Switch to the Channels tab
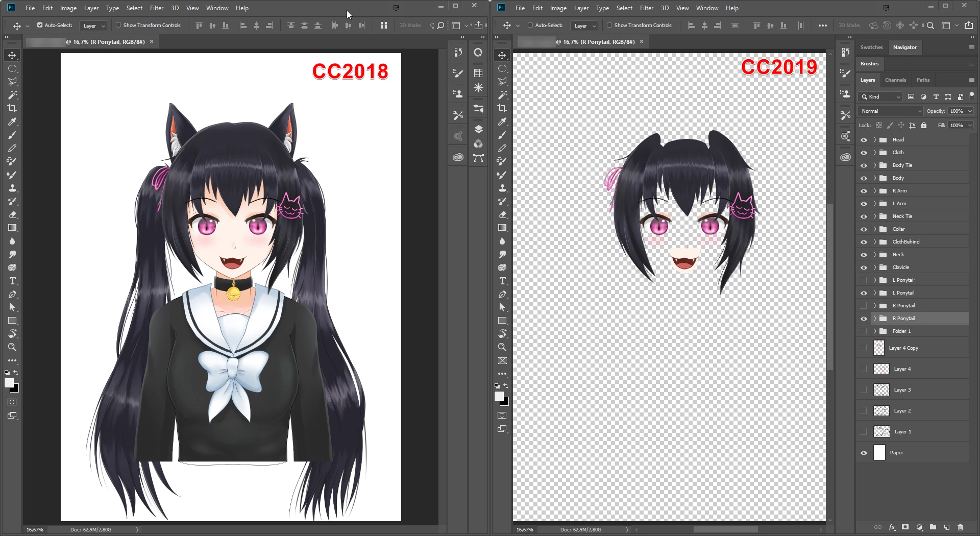The width and height of the screenshot is (980, 536). tap(895, 80)
